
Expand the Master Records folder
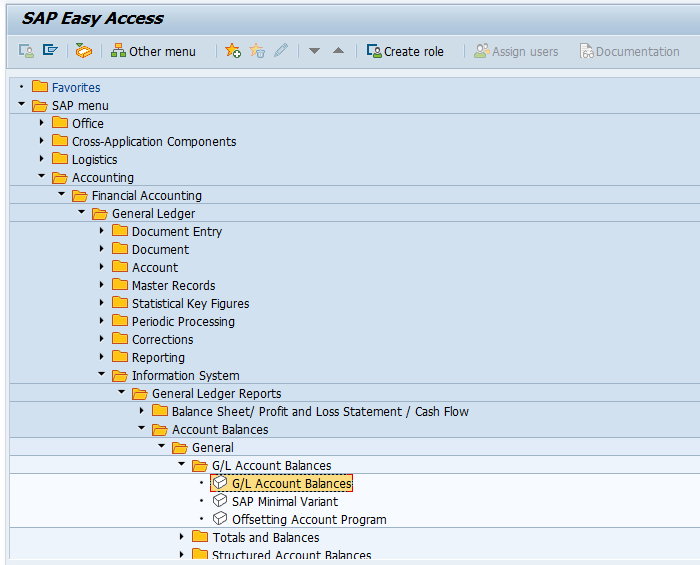click(x=101, y=285)
